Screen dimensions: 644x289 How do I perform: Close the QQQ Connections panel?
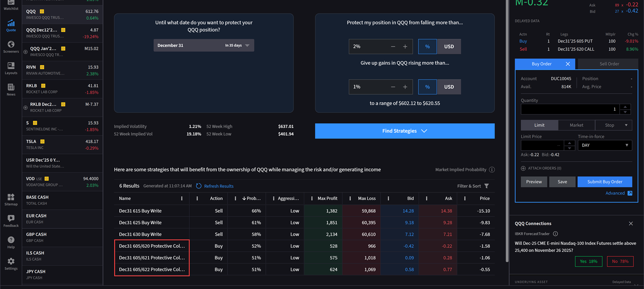[631, 223]
